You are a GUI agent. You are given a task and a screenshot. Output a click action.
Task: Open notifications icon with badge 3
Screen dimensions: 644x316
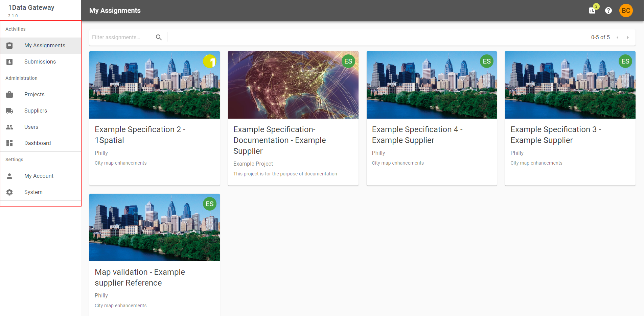(x=593, y=10)
